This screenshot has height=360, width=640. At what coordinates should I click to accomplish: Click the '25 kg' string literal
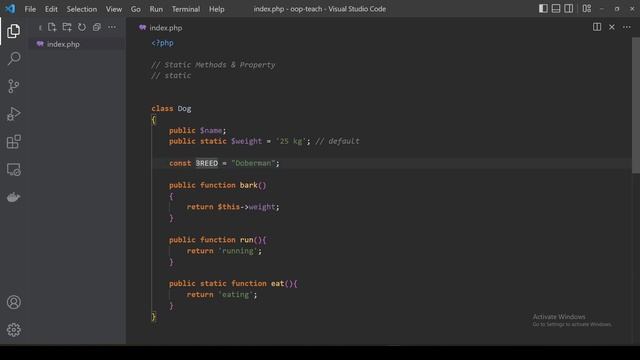[x=291, y=141]
